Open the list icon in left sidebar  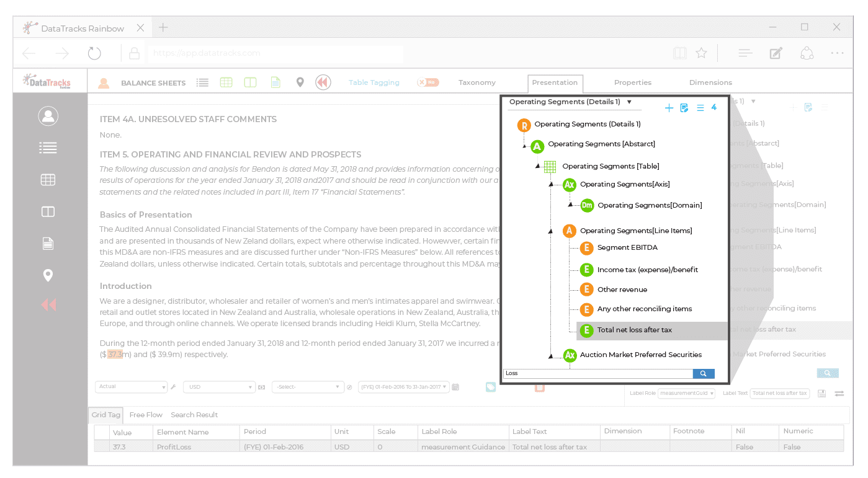point(48,148)
